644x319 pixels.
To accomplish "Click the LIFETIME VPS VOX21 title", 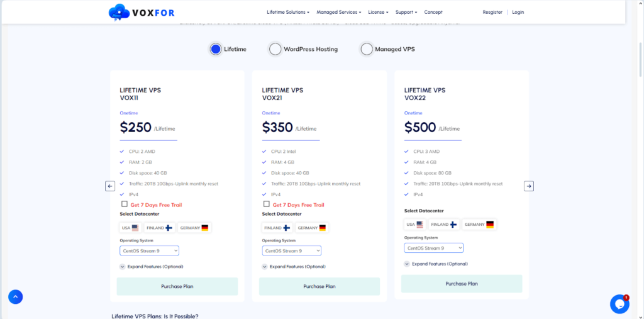I will [x=282, y=94].
